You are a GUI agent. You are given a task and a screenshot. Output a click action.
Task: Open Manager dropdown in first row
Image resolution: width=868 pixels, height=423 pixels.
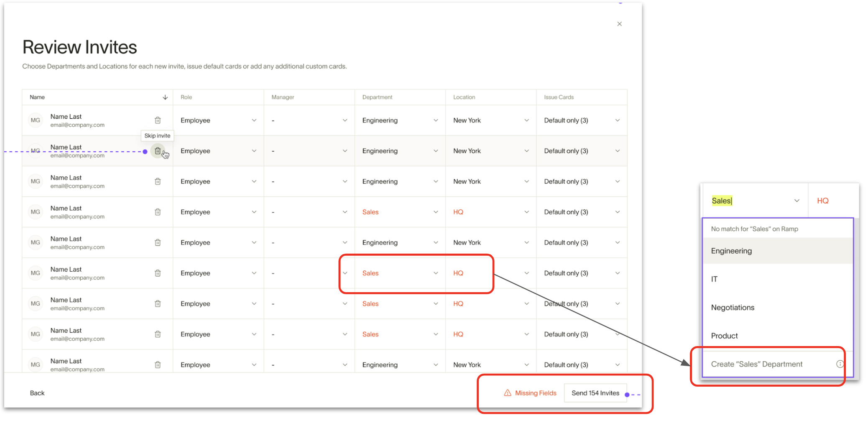[309, 120]
